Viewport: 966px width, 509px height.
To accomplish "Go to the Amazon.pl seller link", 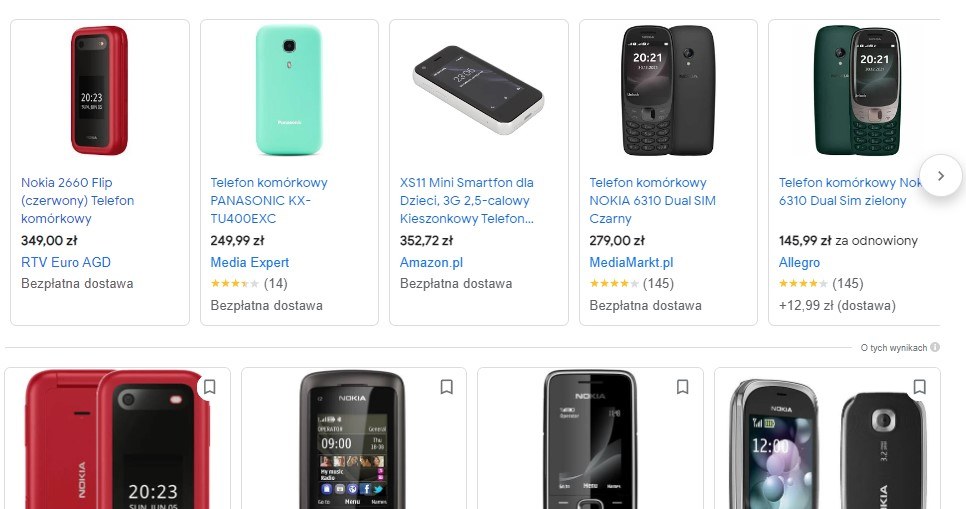I will point(431,263).
